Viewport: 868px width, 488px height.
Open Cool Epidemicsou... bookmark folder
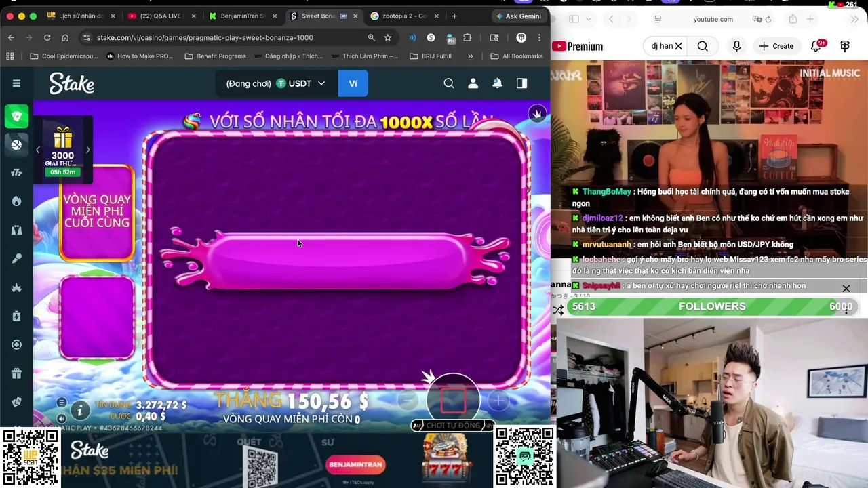click(64, 56)
